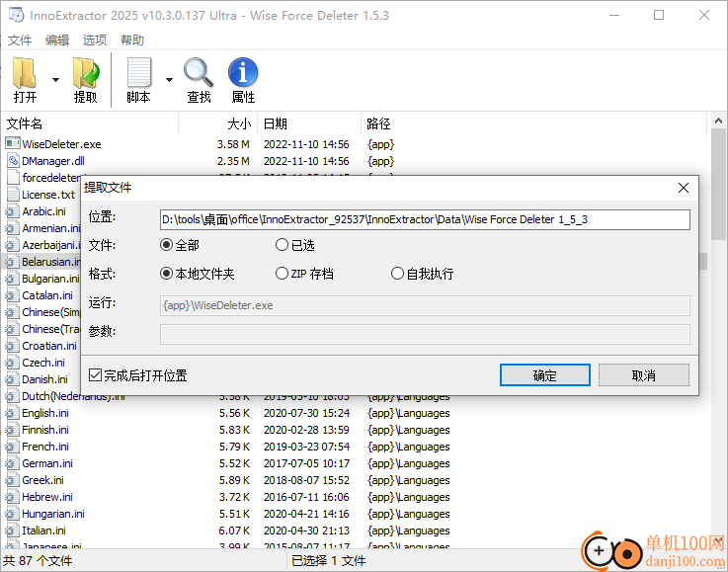Select the Armenian.ini row
The width and height of the screenshot is (728, 572).
point(42,228)
